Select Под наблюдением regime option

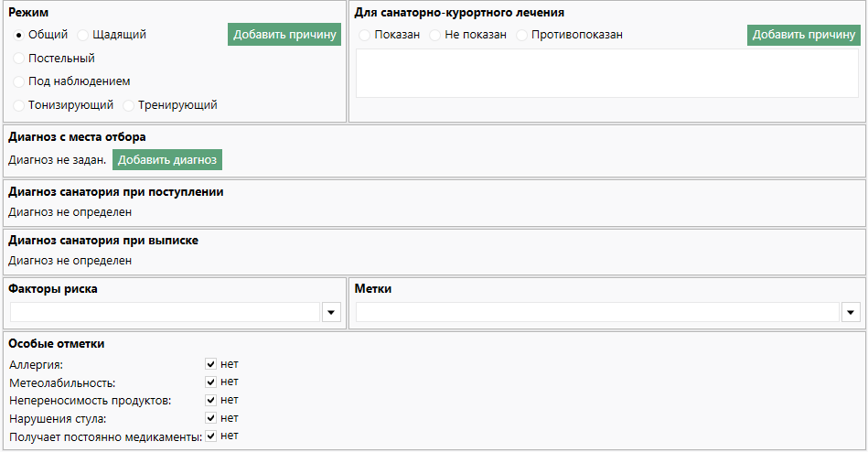coord(18,81)
